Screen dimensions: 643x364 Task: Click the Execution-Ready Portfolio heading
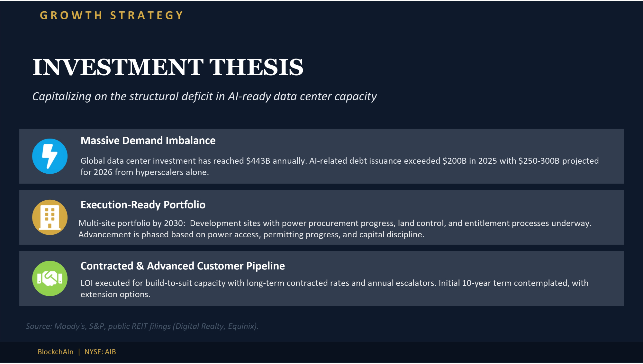coord(143,205)
